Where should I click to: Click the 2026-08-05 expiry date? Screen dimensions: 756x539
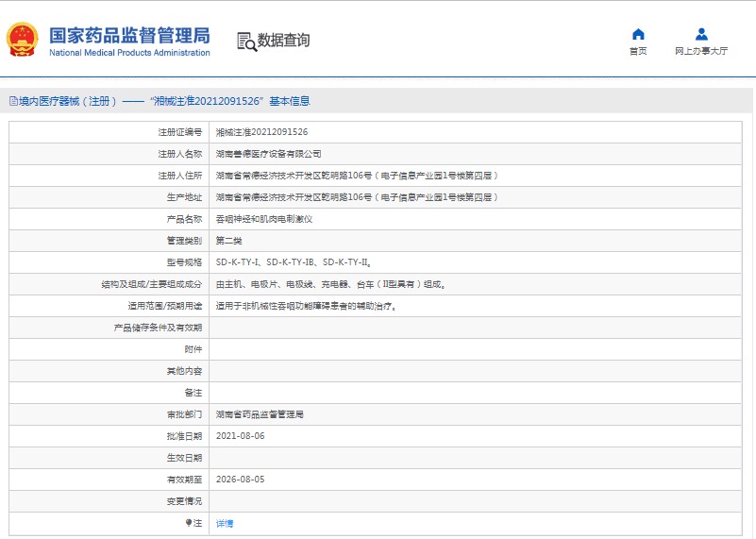[x=240, y=480]
